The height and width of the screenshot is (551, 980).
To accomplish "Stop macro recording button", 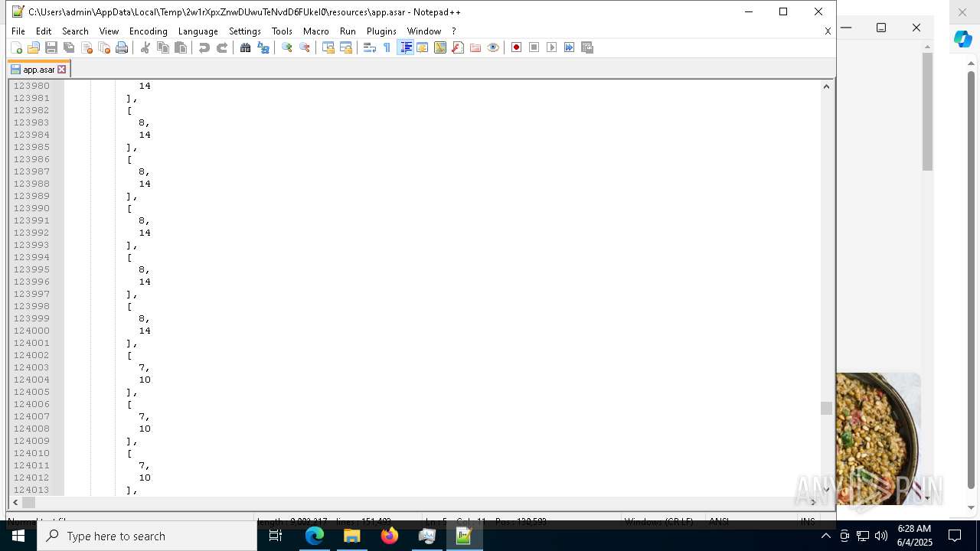I will click(534, 47).
